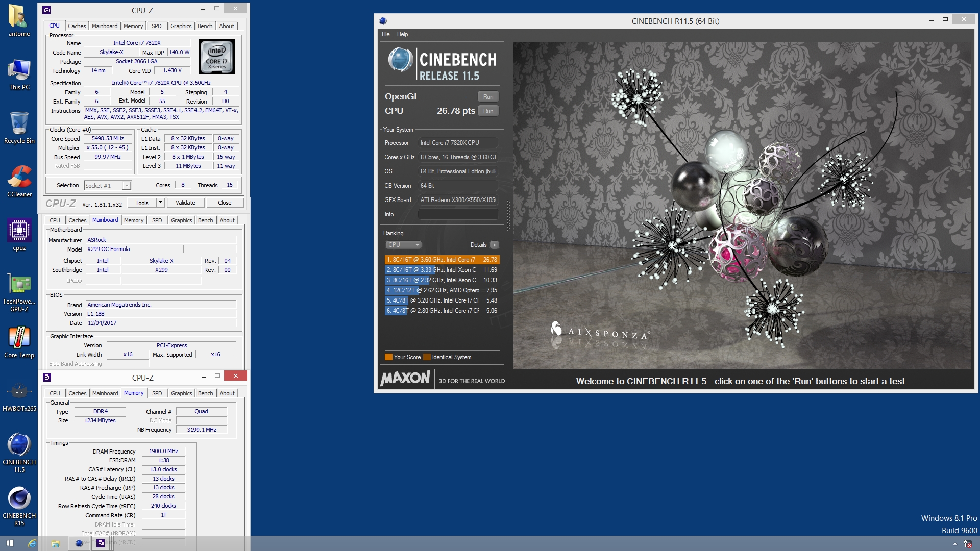The image size is (980, 551).
Task: Click the Info input field in Cinebench
Action: click(458, 214)
